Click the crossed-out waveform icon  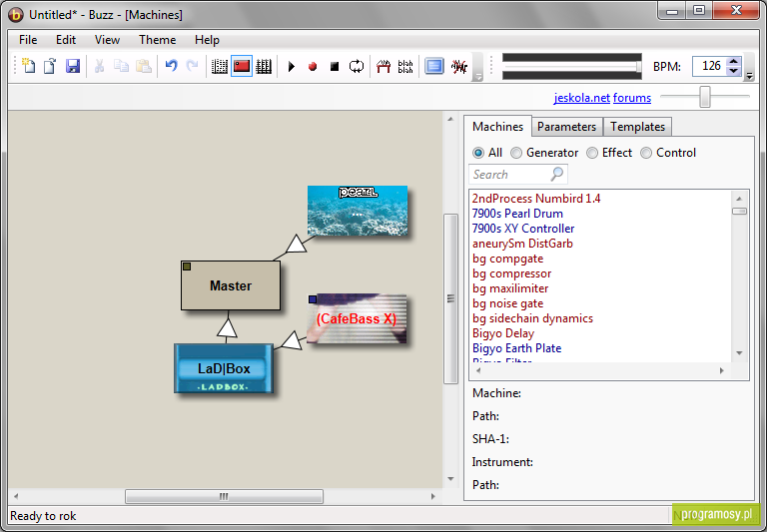pos(459,66)
